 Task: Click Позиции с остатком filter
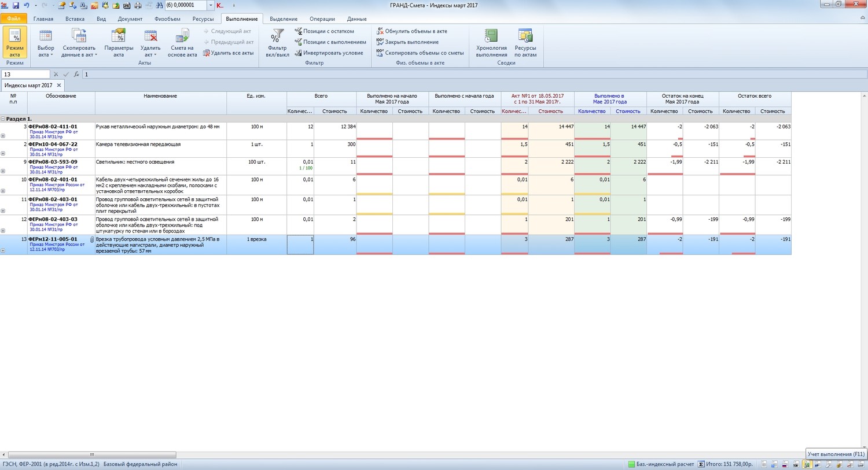pos(328,31)
